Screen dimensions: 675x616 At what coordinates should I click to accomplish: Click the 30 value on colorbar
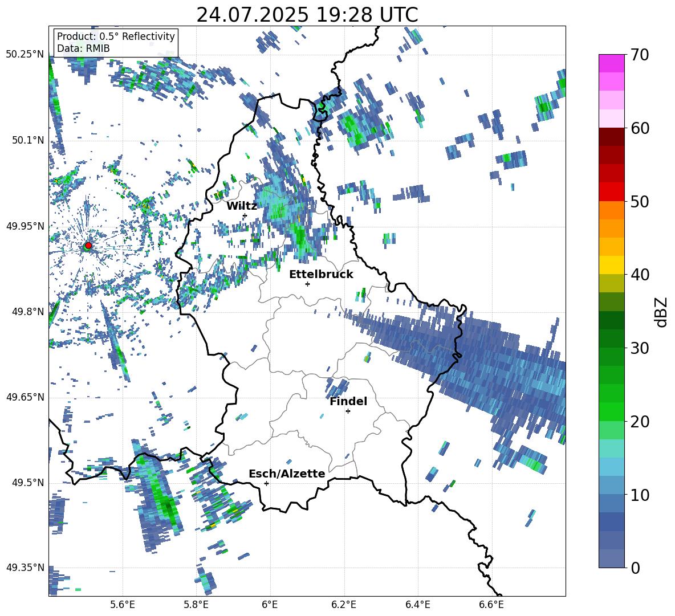[640, 348]
